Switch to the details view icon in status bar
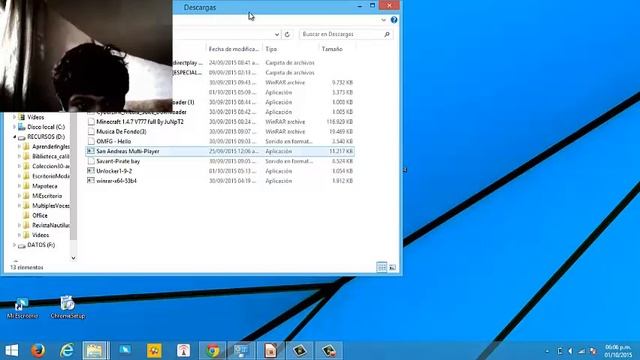Screen dimensions: 640x360 click(x=381, y=267)
